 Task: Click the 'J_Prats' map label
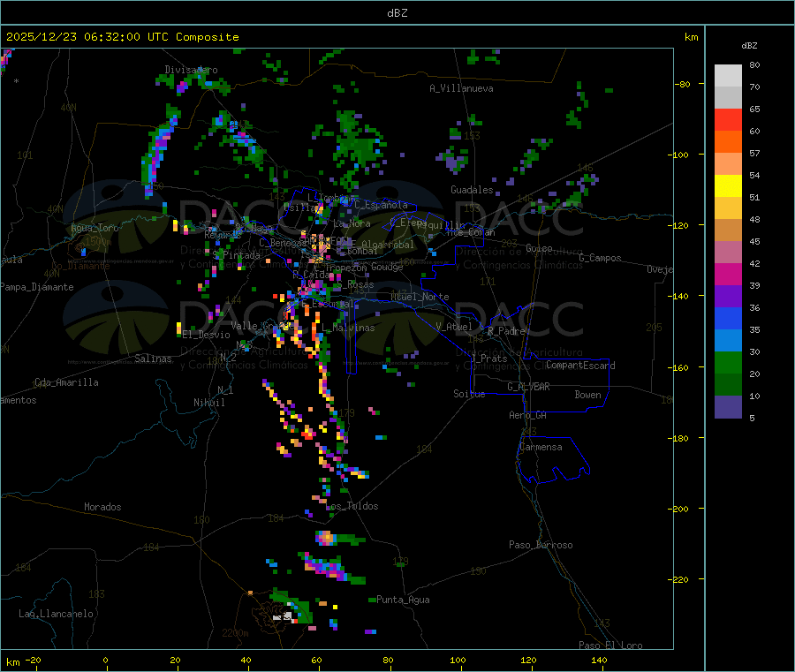tap(488, 359)
